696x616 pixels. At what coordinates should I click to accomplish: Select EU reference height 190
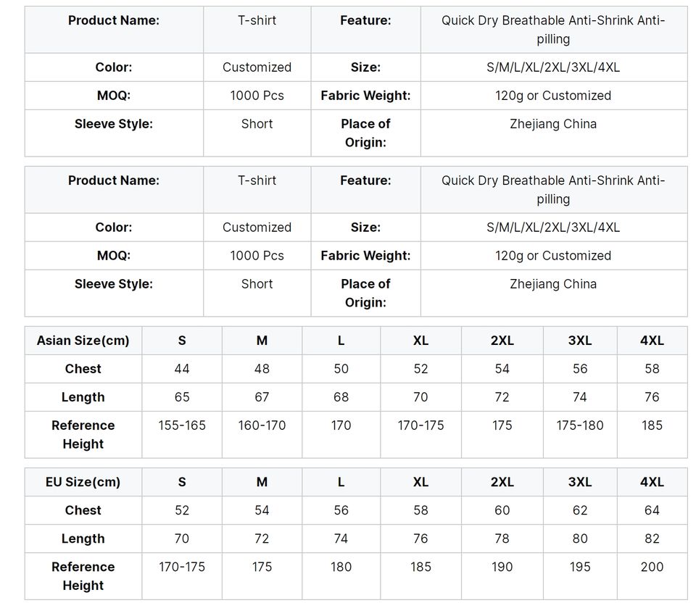[x=502, y=567]
